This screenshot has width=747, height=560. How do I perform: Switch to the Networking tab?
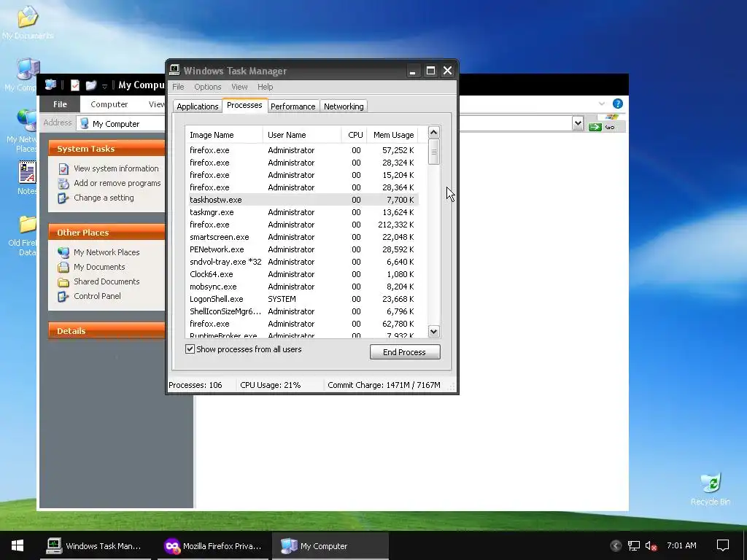click(344, 106)
